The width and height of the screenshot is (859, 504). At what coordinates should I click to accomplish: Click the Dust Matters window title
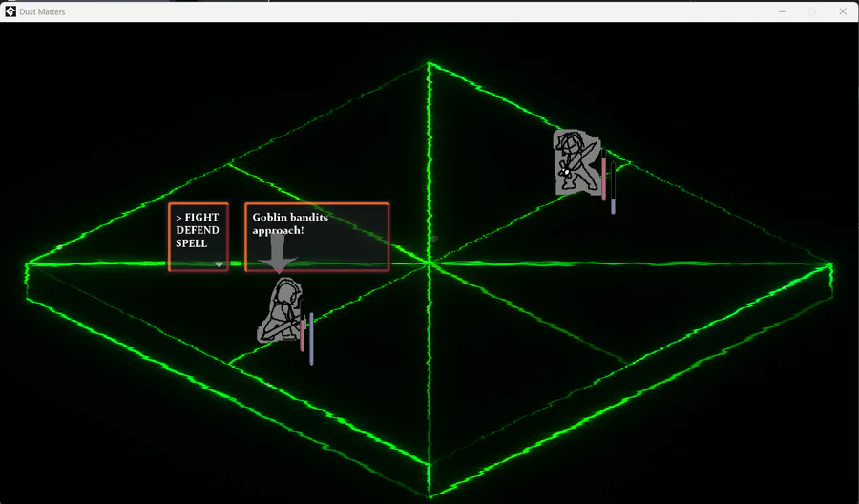click(x=42, y=11)
